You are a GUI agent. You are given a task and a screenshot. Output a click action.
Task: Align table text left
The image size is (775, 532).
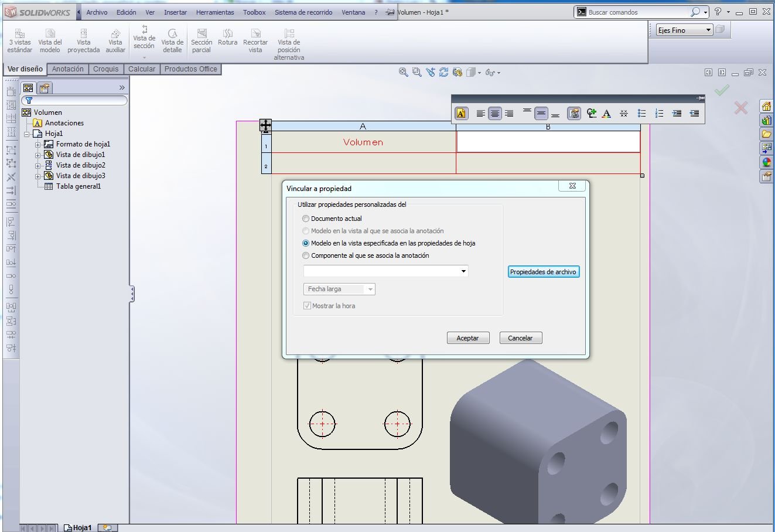coord(480,114)
